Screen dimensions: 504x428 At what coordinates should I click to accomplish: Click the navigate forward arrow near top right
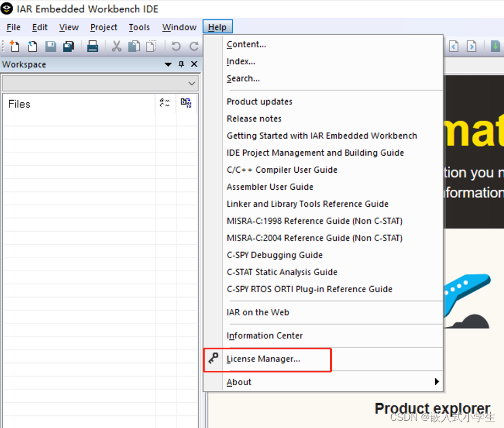472,46
